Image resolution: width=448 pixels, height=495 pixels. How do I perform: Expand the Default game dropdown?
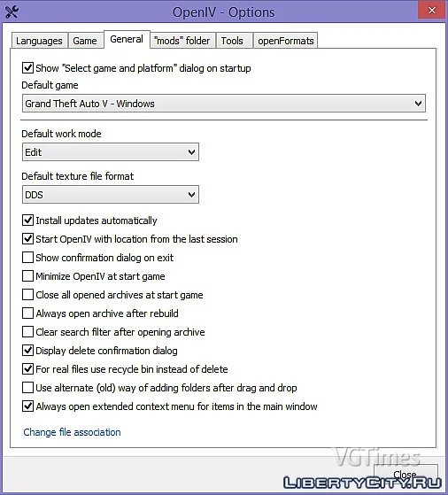(224, 104)
